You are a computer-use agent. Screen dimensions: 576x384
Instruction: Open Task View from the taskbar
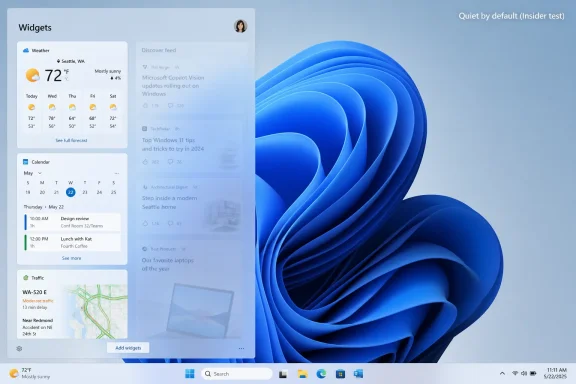point(283,374)
